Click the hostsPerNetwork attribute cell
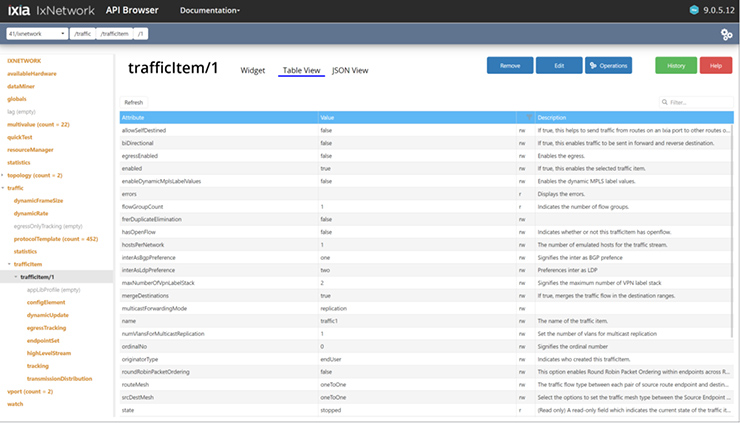 pos(219,245)
